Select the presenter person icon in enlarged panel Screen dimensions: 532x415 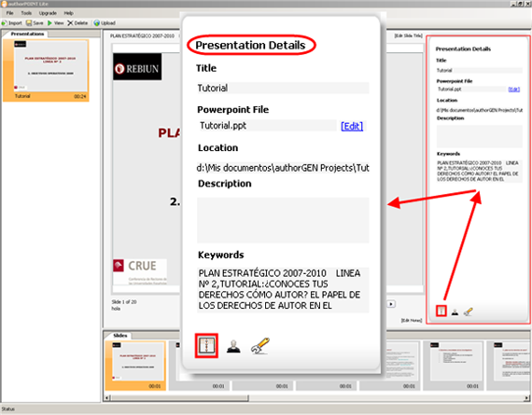233,346
